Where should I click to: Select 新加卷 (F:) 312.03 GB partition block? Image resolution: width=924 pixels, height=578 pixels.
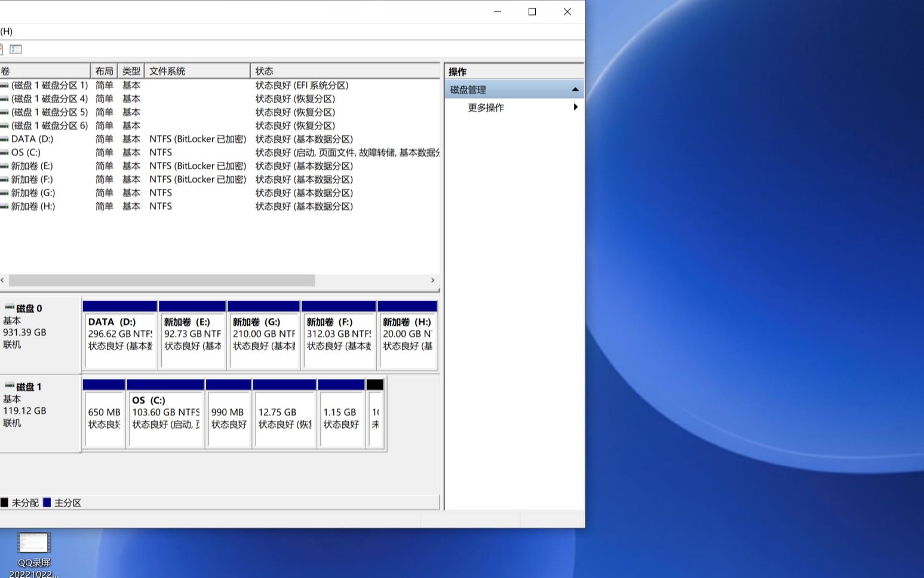[x=339, y=335]
